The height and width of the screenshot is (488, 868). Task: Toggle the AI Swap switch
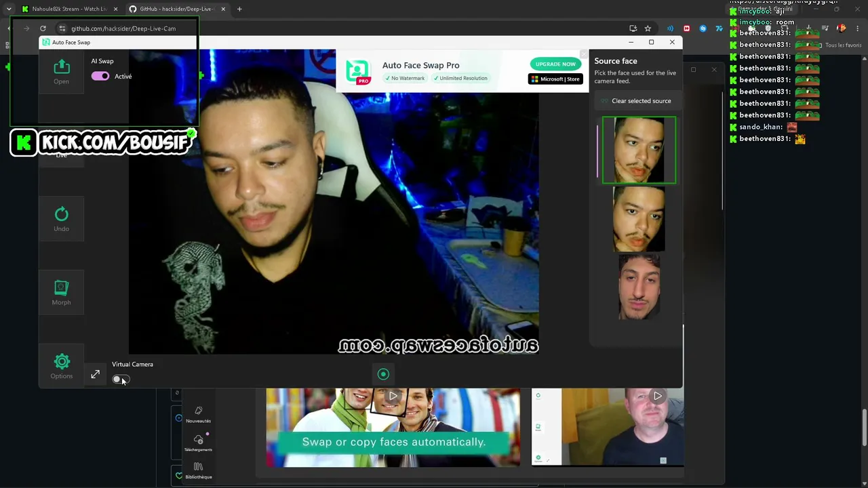click(x=100, y=76)
